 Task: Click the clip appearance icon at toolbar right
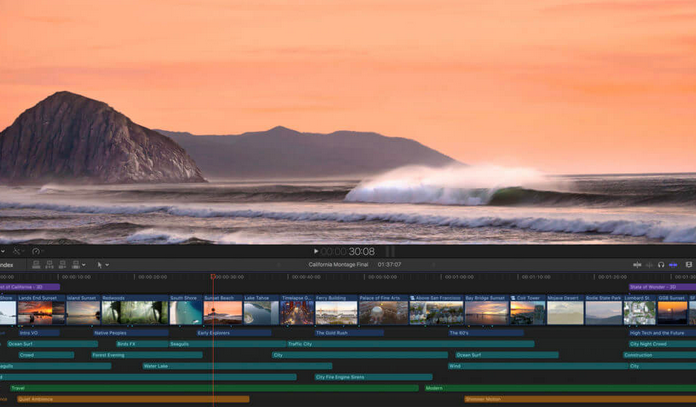coord(688,265)
